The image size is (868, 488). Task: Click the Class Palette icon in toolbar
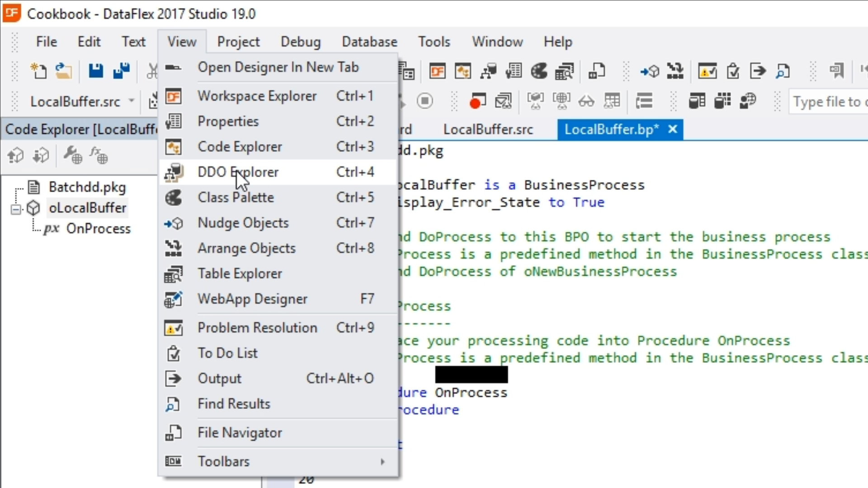[x=539, y=71]
